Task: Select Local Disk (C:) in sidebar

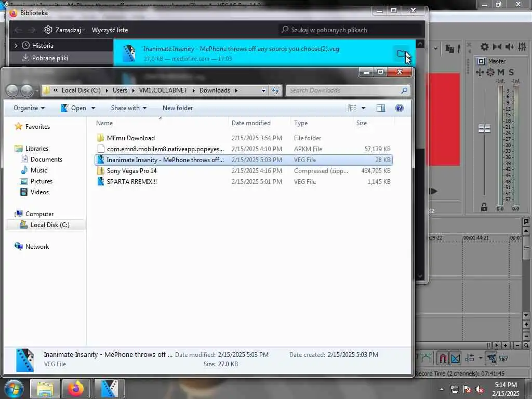Action: (x=46, y=225)
